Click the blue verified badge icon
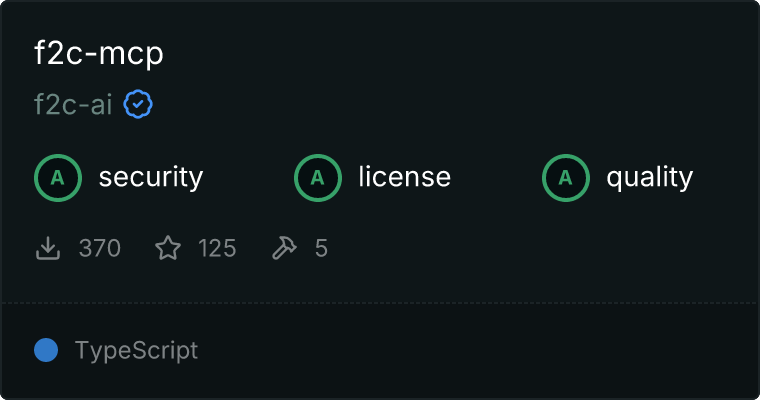760x400 pixels. click(x=138, y=104)
